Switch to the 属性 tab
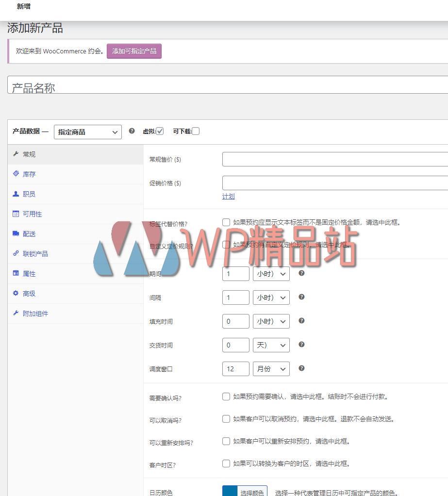The image size is (448, 496). pos(29,273)
